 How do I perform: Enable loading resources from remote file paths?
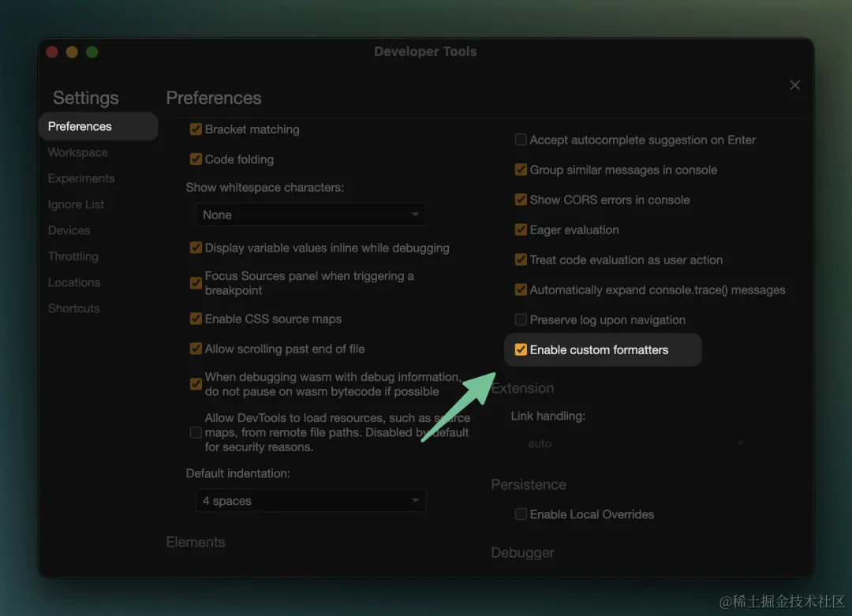coord(196,432)
